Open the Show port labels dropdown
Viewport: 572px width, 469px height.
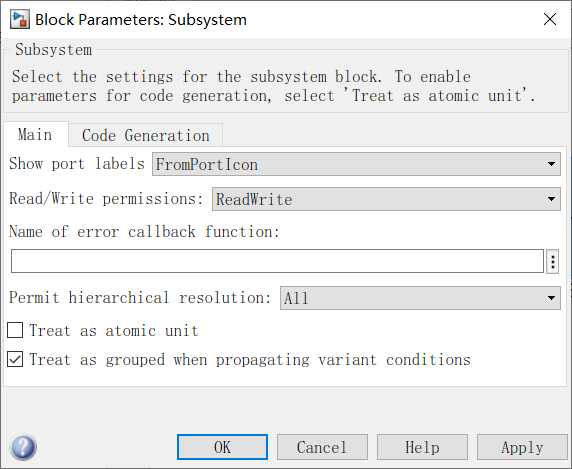pyautogui.click(x=356, y=164)
